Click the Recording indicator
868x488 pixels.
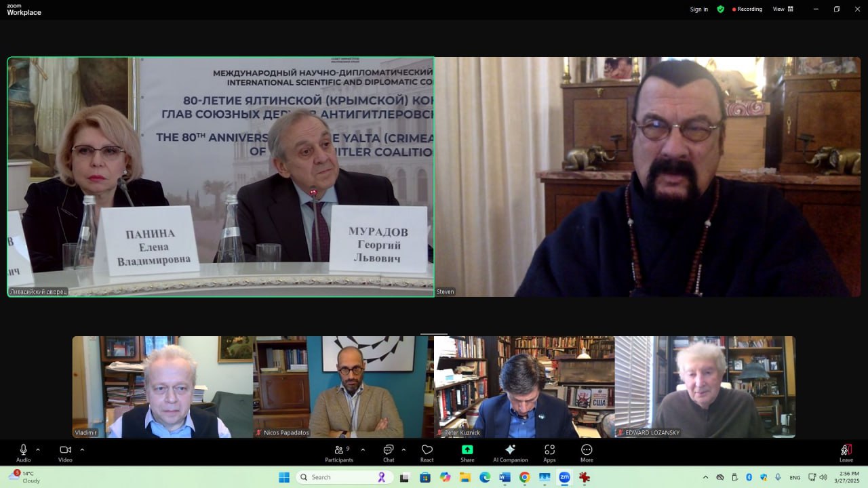(747, 9)
